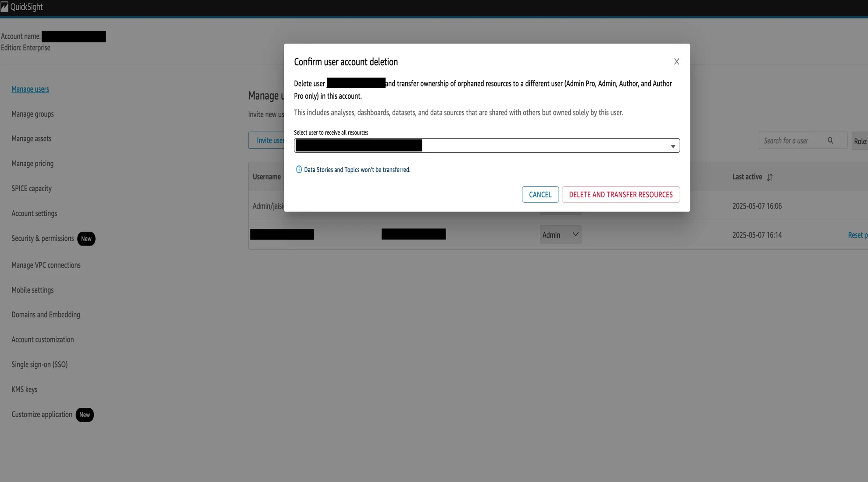Click New badge beside Customize application

click(x=85, y=414)
